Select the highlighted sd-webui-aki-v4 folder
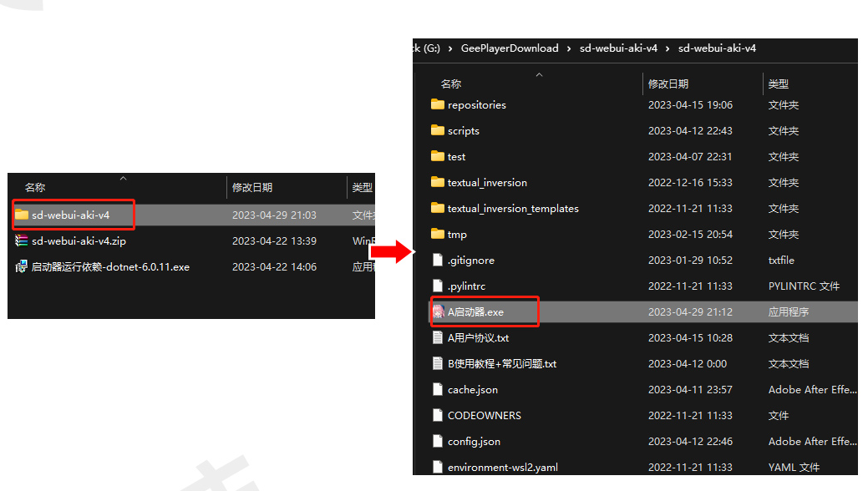This screenshot has height=491, width=868. (x=74, y=215)
